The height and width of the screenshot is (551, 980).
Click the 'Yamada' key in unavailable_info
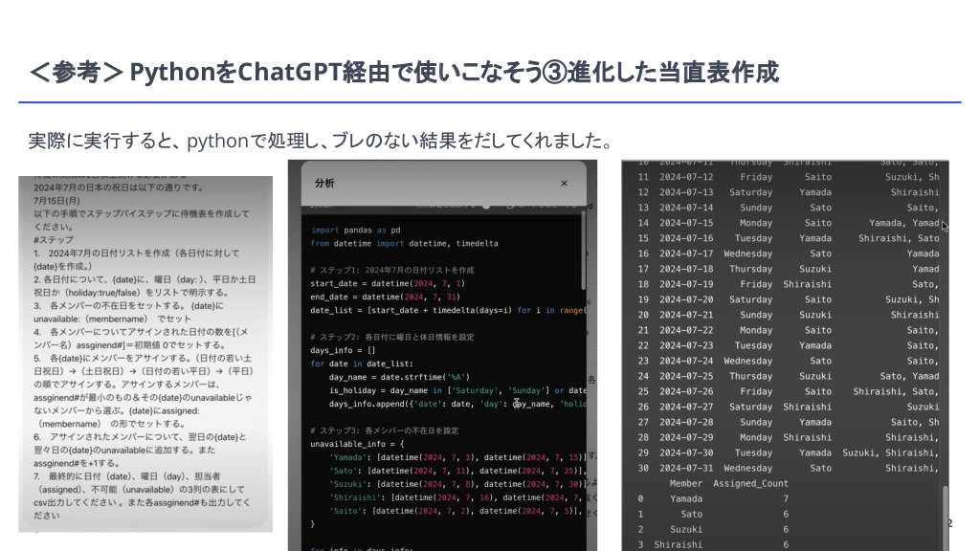(x=345, y=457)
